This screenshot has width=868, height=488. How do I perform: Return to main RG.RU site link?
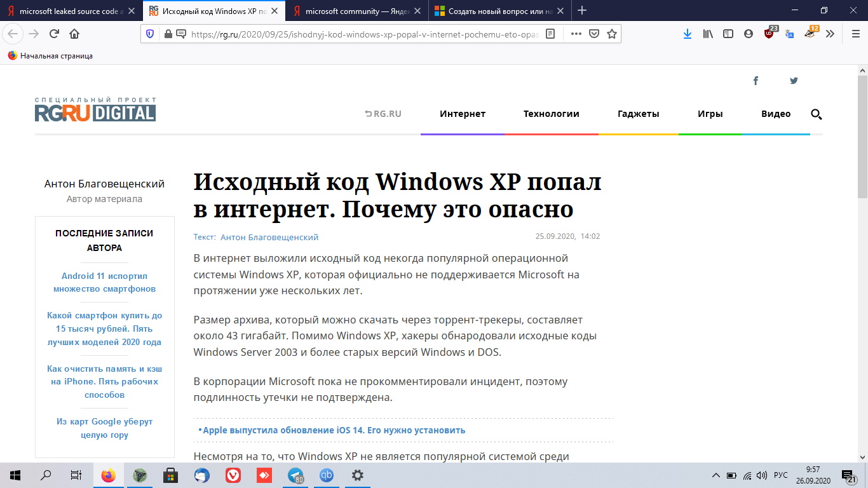[x=383, y=114]
